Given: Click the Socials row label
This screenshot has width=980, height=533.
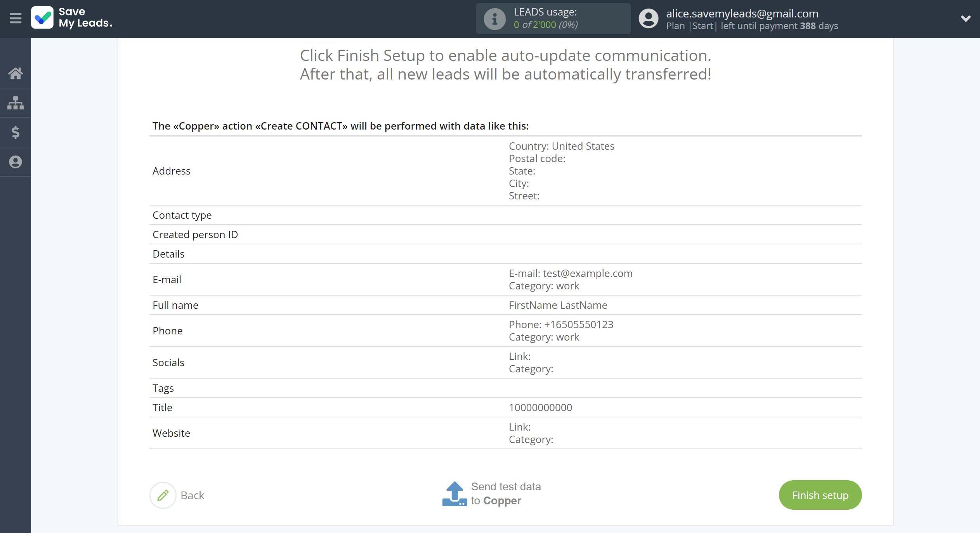Looking at the screenshot, I should coord(168,362).
